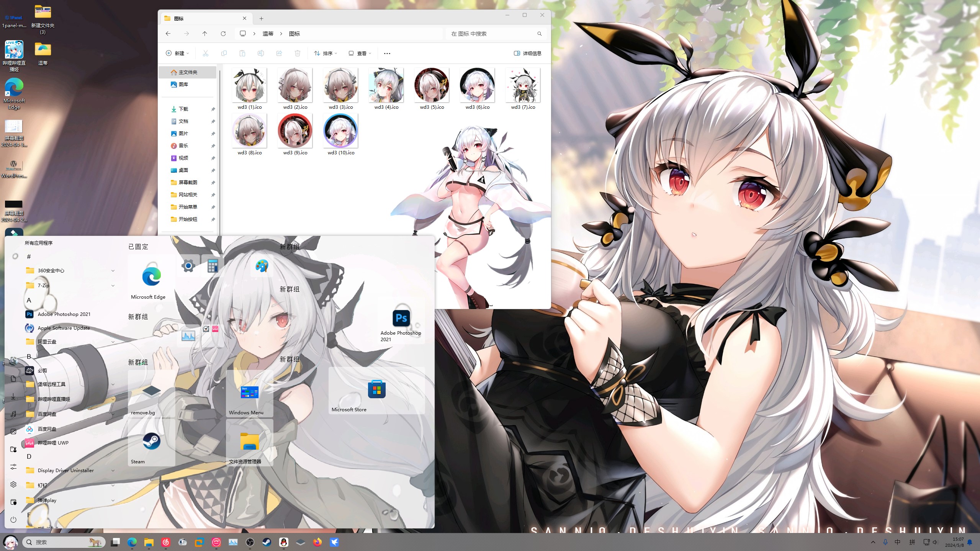Add a new Explorer tab
Viewport: 980px width, 551px height.
click(x=261, y=18)
